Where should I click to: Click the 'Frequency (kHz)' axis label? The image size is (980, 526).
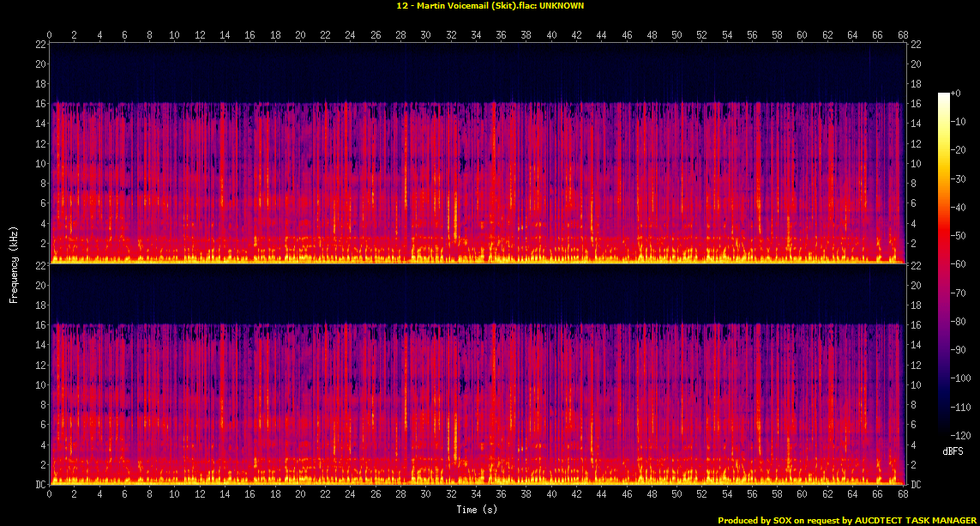point(14,263)
